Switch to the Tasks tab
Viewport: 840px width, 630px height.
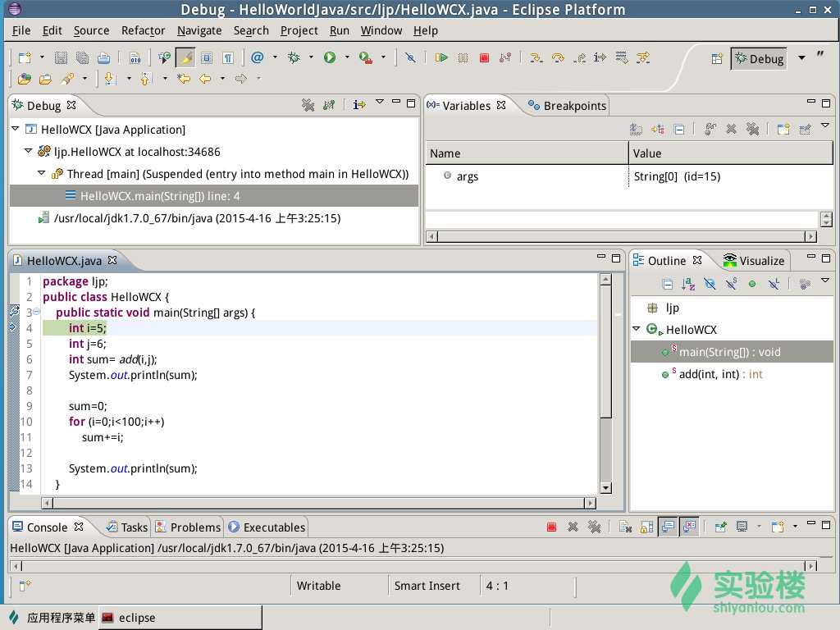click(x=127, y=527)
